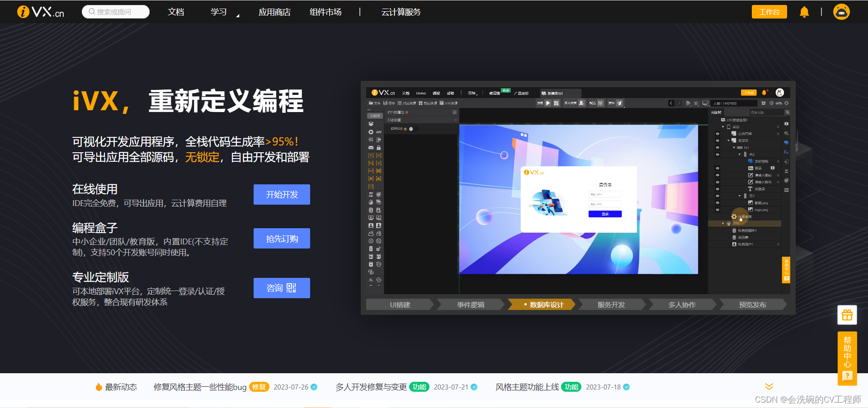Open the notification bell in the header
Viewport: 868px width, 408px height.
pyautogui.click(x=804, y=12)
